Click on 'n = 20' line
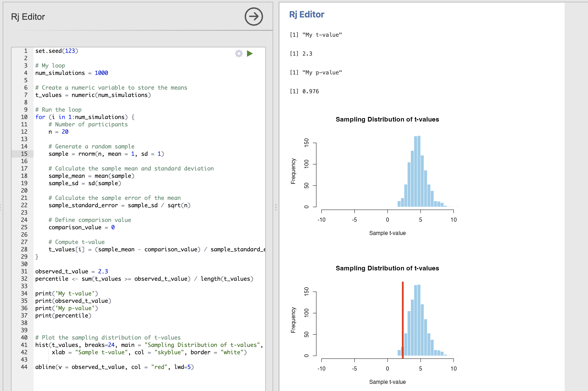Viewport: 588px width, 391px height. pos(59,132)
